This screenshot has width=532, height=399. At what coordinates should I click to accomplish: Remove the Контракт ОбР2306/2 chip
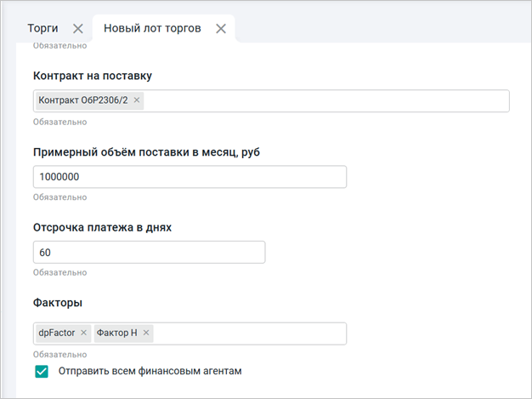(x=137, y=100)
